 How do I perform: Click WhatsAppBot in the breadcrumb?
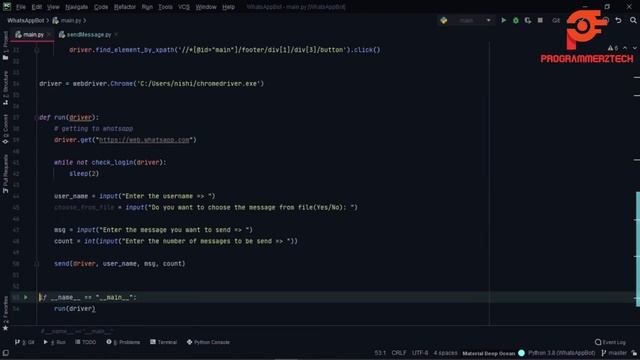tap(25, 20)
